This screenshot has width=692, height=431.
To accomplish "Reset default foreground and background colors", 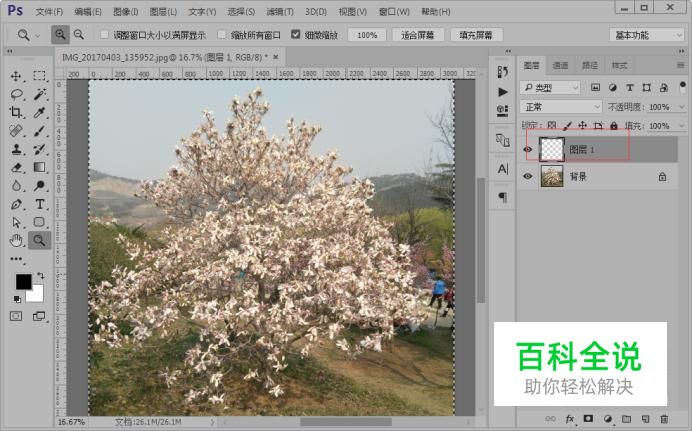I will click(x=17, y=300).
